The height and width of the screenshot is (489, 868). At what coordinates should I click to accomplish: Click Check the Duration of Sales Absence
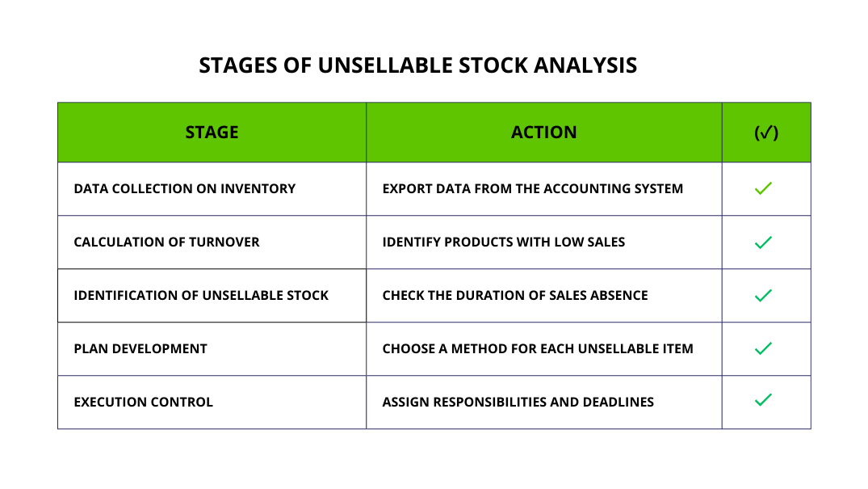pos(515,296)
